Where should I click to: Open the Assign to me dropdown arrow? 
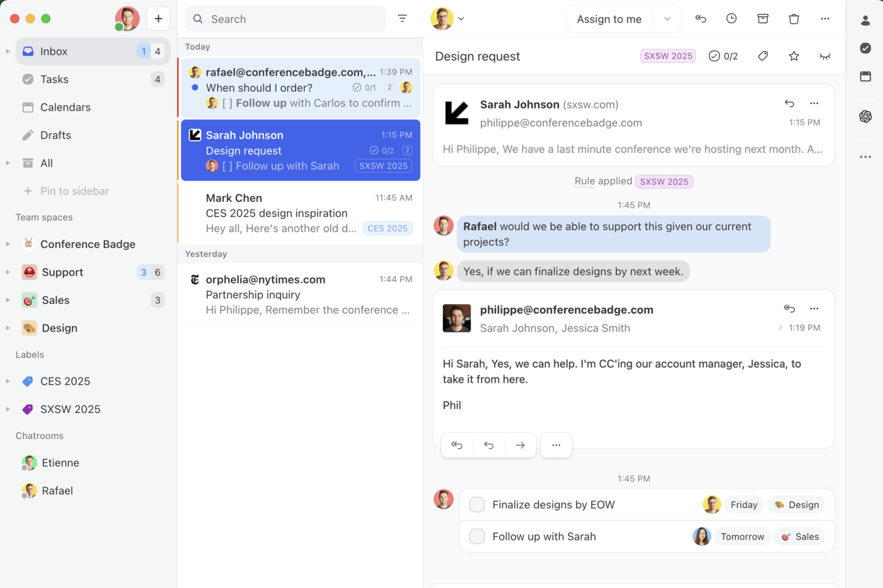[x=668, y=18]
